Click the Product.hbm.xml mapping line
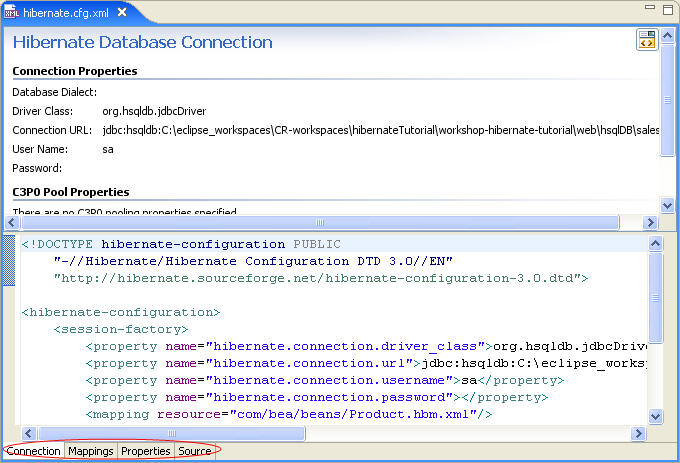Image resolution: width=680 pixels, height=463 pixels. [x=289, y=414]
